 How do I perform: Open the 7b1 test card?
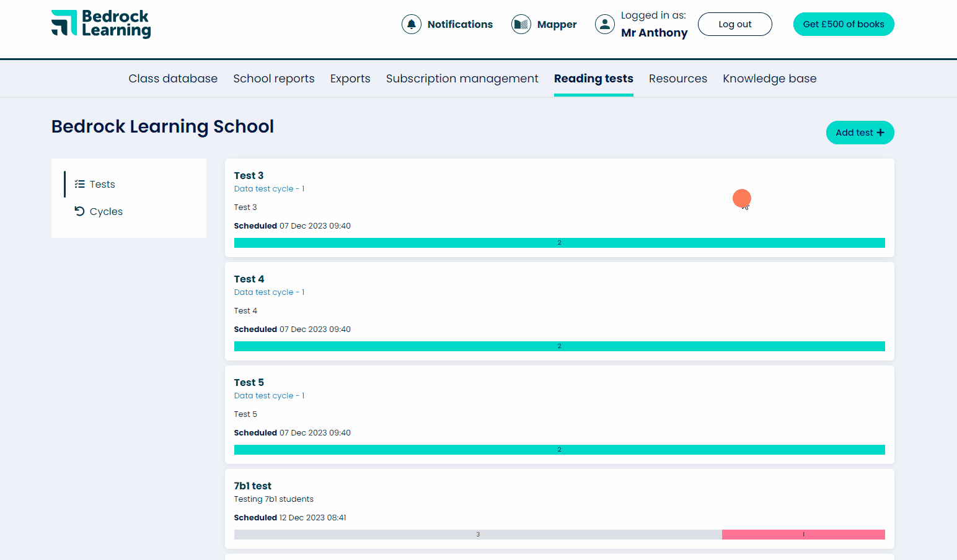[x=253, y=486]
